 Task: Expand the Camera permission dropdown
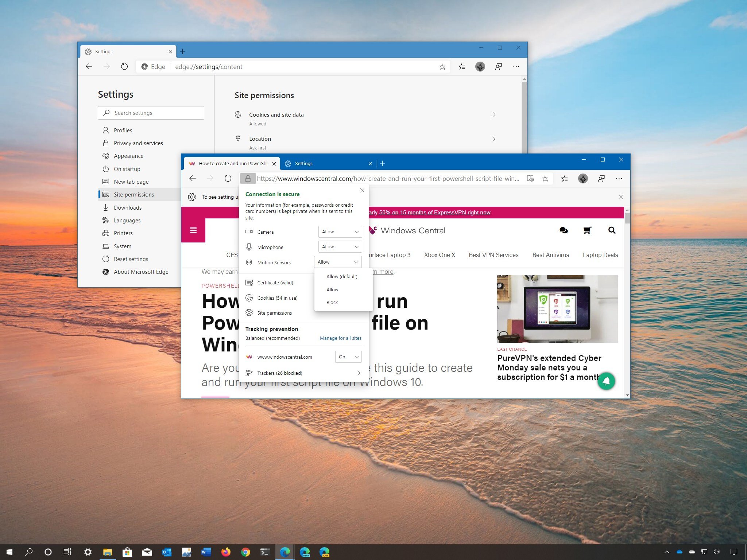pos(339,231)
